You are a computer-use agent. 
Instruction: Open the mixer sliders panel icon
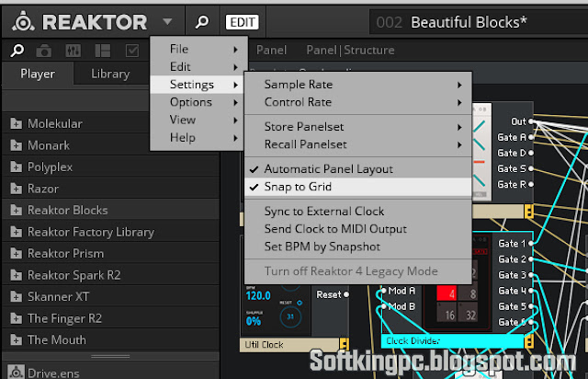73,51
